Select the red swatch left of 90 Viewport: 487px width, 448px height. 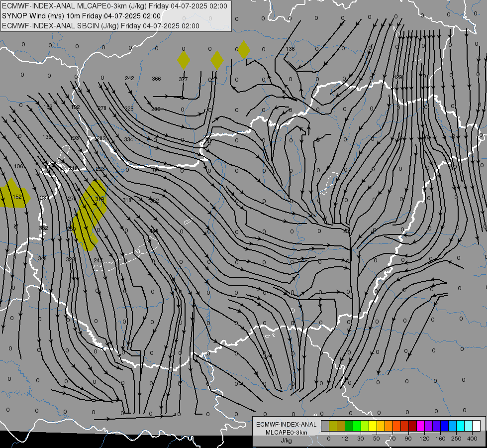[x=405, y=426]
